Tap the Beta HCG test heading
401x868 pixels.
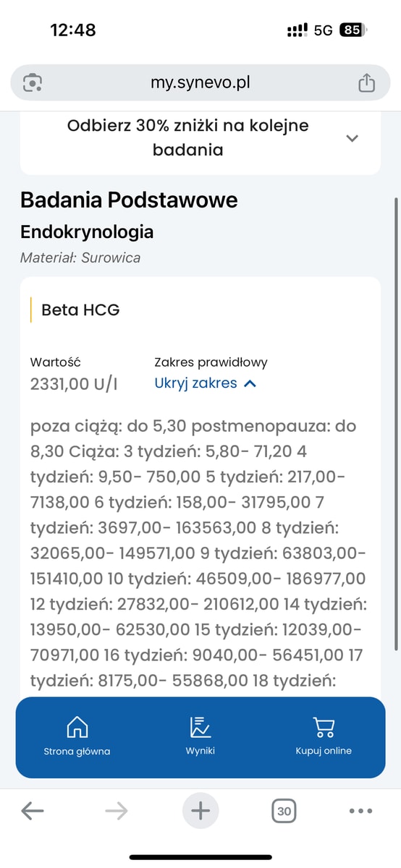click(x=80, y=310)
